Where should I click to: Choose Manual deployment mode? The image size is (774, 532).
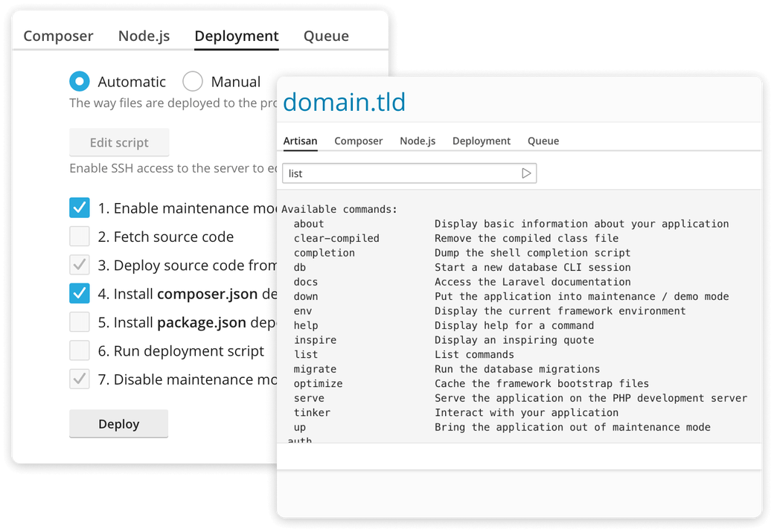point(192,82)
